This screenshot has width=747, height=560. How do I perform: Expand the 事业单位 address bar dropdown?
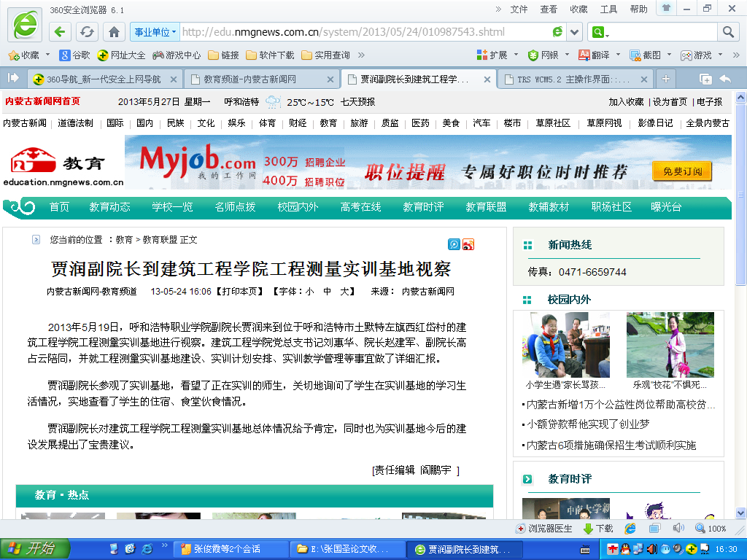[x=154, y=32]
